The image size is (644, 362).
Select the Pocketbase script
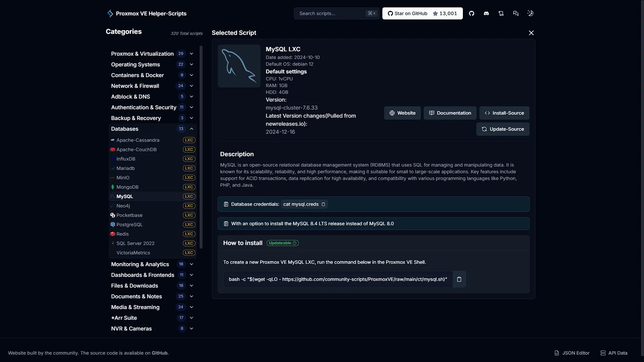tap(153, 215)
